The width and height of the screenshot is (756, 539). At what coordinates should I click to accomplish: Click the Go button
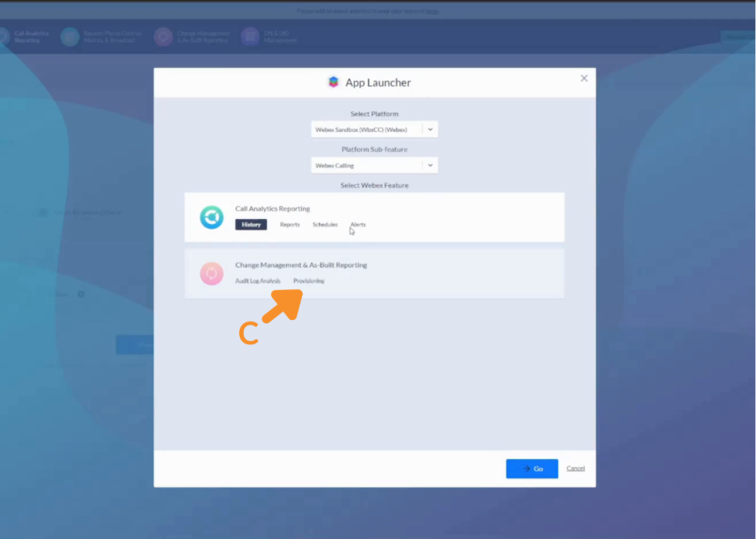click(531, 469)
